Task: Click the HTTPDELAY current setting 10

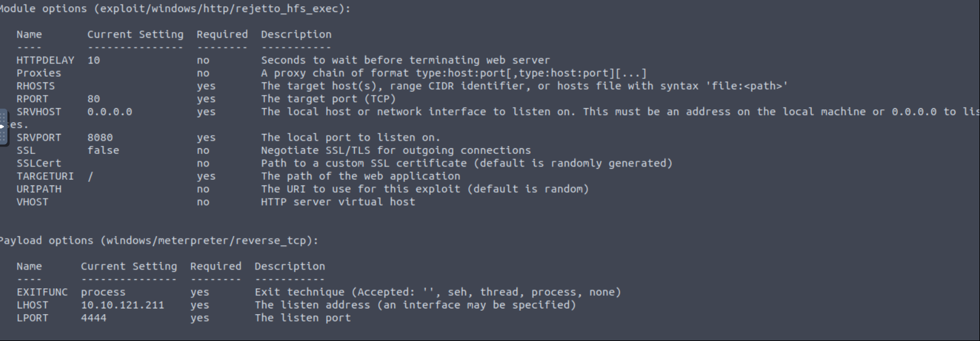Action: pos(94,60)
